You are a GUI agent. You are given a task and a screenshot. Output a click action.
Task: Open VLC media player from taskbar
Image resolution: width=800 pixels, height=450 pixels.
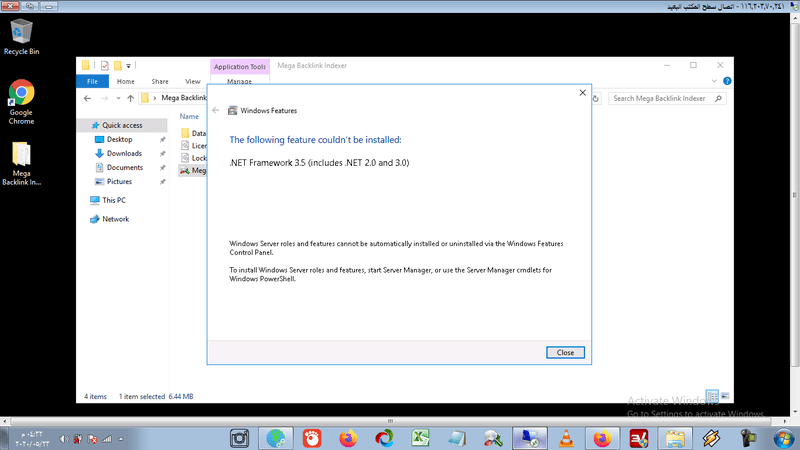click(566, 438)
